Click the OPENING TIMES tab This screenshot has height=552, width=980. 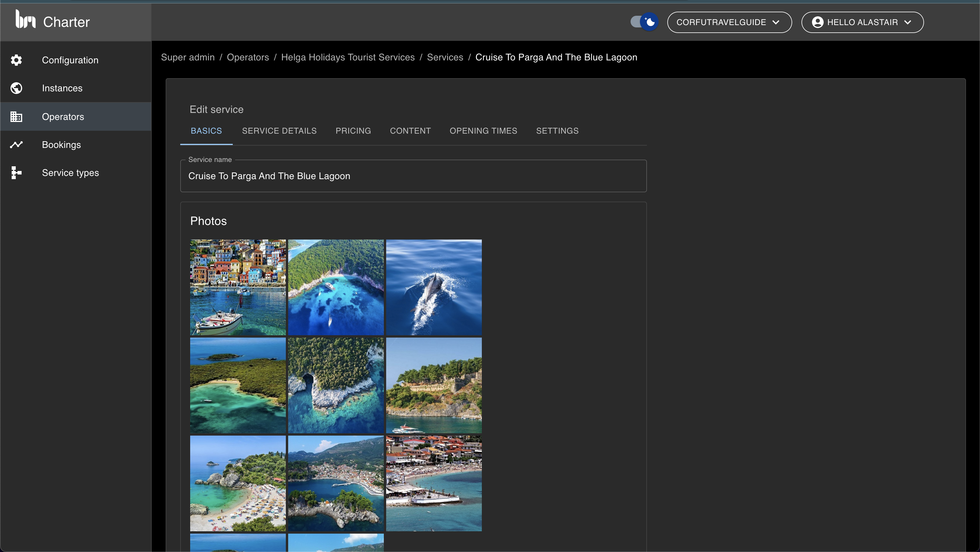[x=483, y=131]
